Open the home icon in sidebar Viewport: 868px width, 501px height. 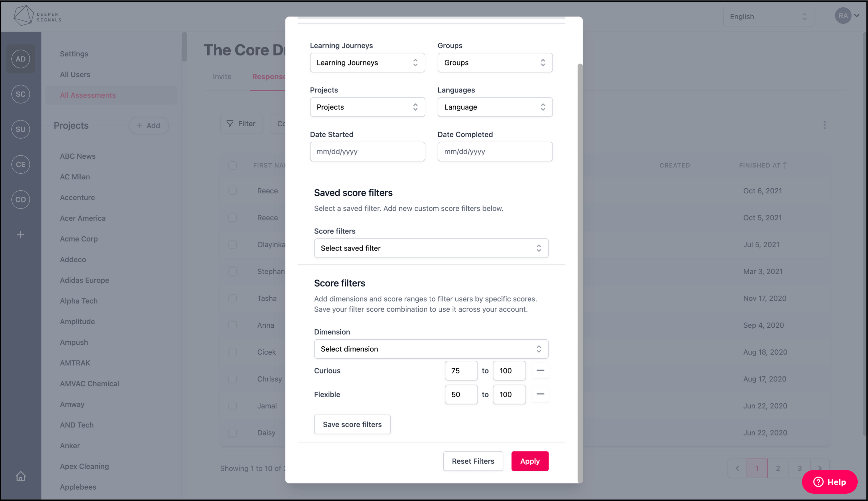click(x=21, y=476)
